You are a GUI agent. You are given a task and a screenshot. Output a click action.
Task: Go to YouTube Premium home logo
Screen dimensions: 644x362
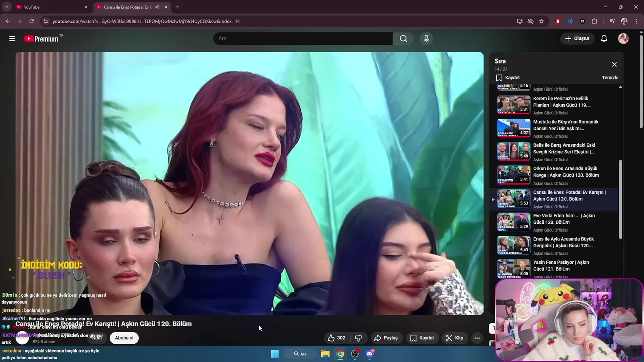[x=41, y=39]
